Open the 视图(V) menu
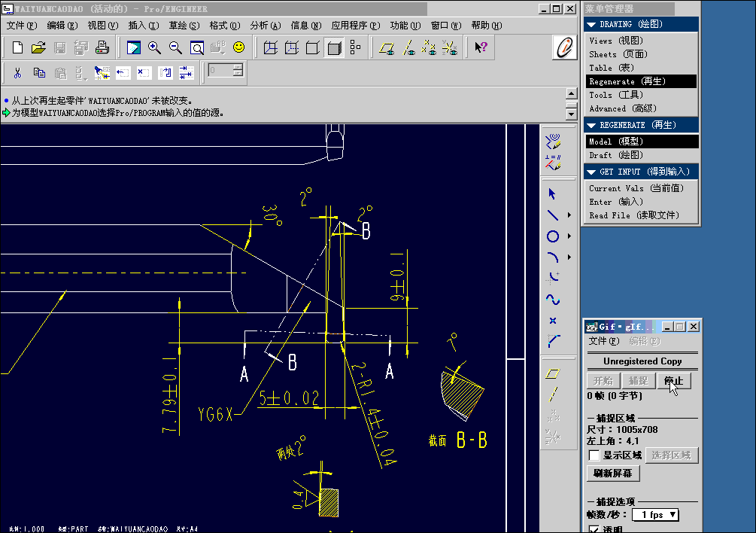Image resolution: width=756 pixels, height=533 pixels. (x=103, y=26)
